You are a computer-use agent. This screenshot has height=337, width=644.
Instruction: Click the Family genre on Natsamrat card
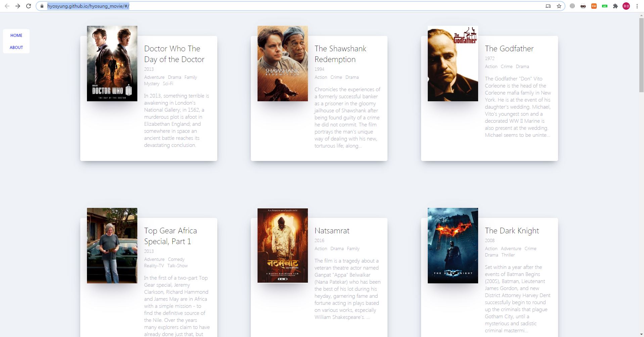(x=353, y=249)
